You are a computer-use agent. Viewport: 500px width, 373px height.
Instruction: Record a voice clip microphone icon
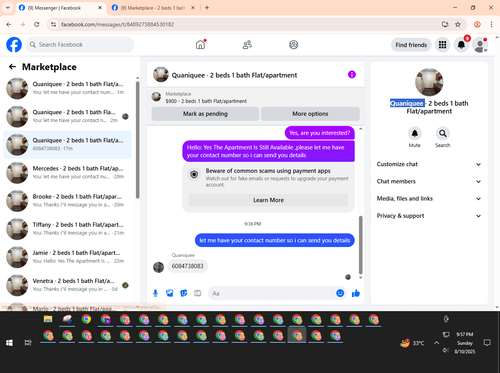click(x=155, y=293)
